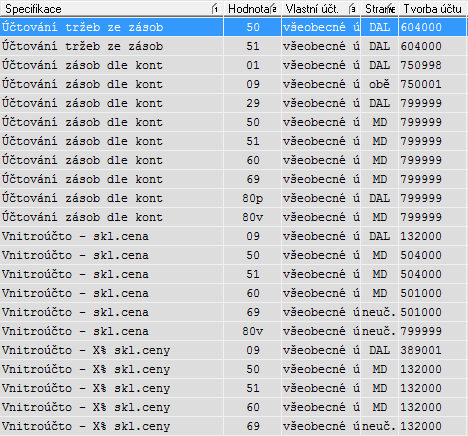The image size is (468, 436).
Task: Click 132000 in Vnitroúčto - X% skl.ceny row 60
Action: tap(421, 407)
